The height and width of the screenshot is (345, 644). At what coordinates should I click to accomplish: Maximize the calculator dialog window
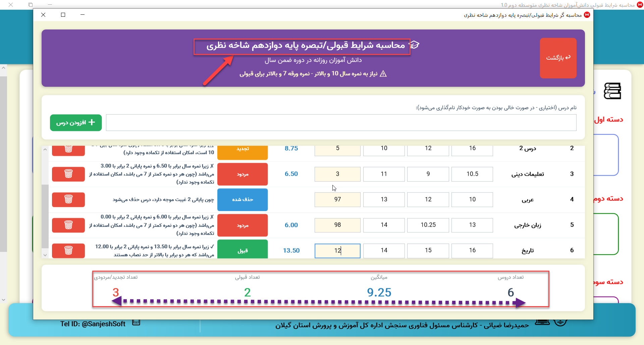(x=63, y=15)
